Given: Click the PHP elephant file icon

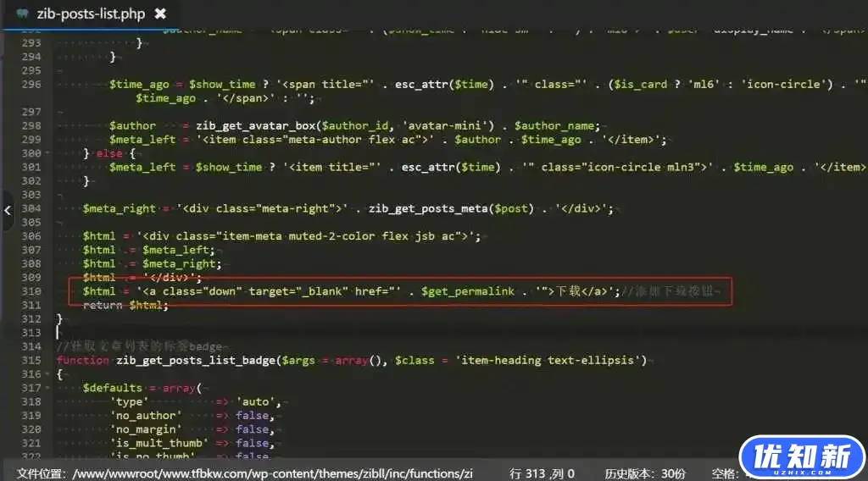Looking at the screenshot, I should [23, 14].
